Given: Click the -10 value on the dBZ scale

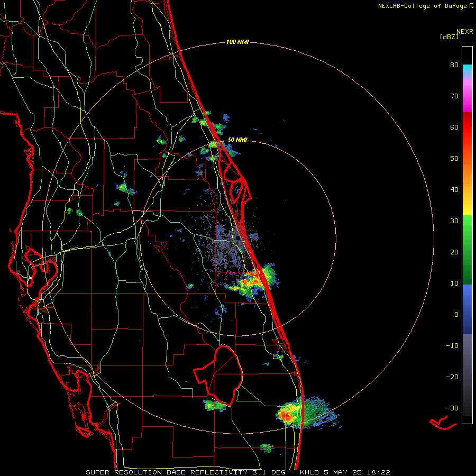Looking at the screenshot, I should [x=452, y=346].
